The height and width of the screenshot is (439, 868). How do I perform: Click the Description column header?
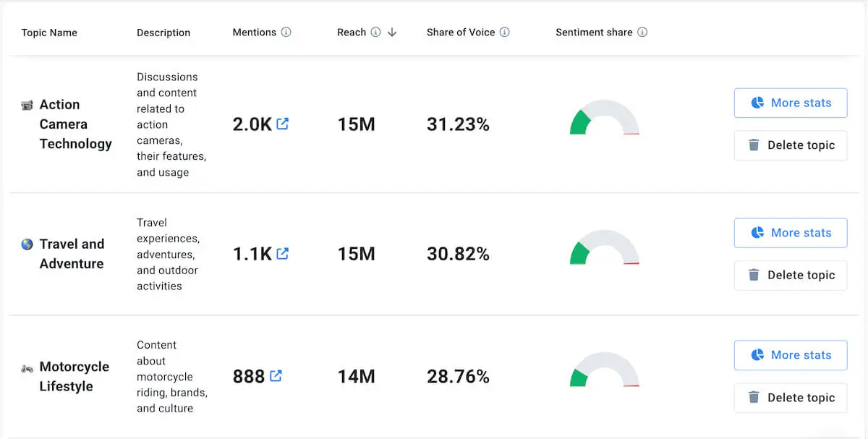point(163,32)
